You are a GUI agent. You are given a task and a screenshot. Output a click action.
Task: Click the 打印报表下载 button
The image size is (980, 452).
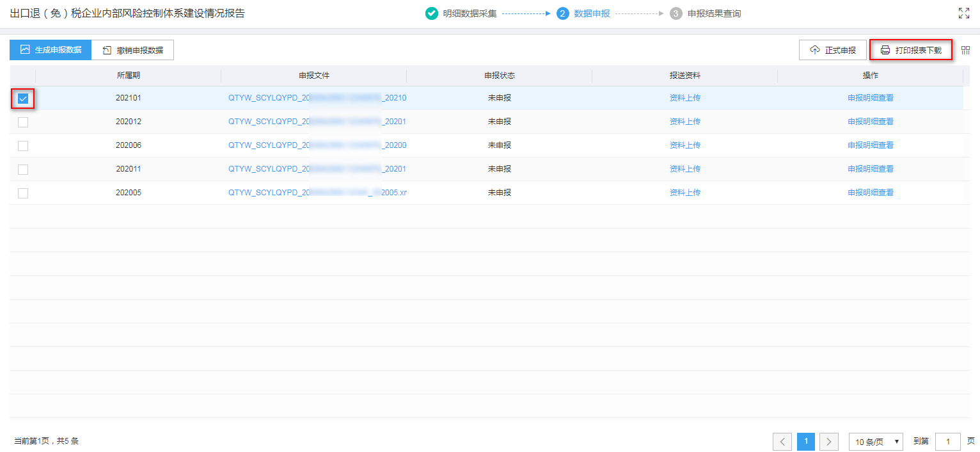[911, 50]
